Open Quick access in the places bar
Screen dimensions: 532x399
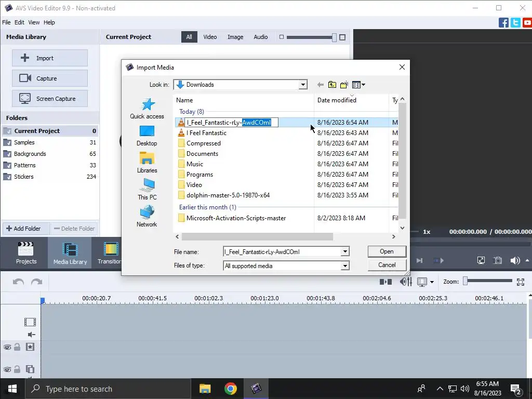[x=147, y=109]
